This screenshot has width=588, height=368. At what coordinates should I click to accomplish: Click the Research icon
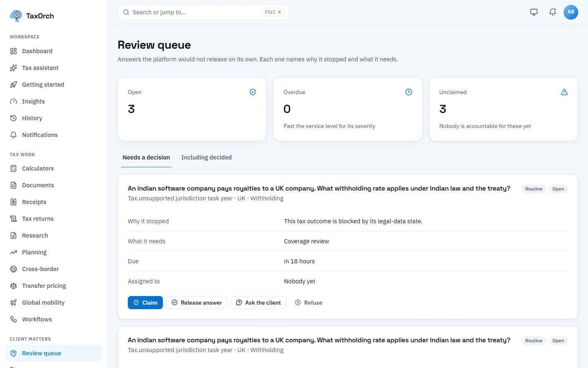click(13, 236)
